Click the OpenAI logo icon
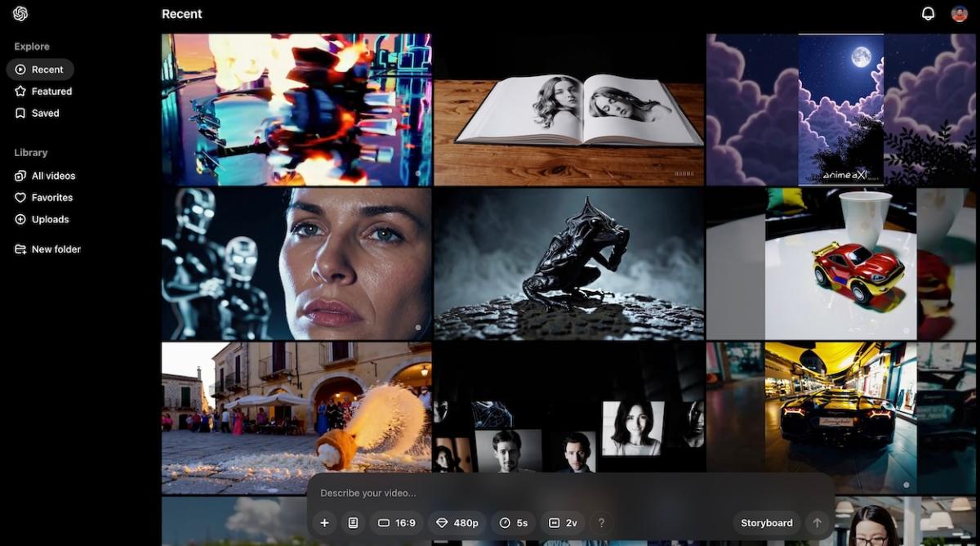The width and height of the screenshot is (980, 546). click(20, 14)
